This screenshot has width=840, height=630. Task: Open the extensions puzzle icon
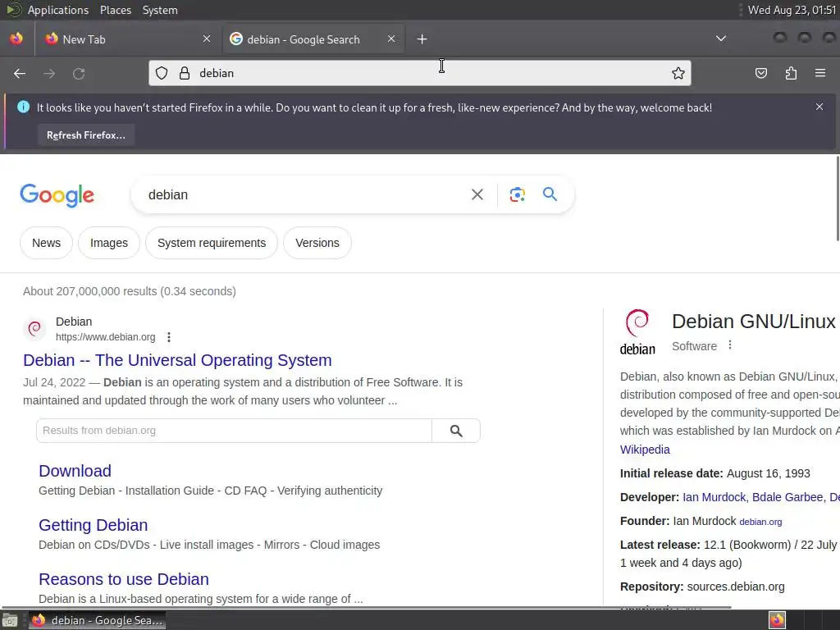[x=791, y=73]
